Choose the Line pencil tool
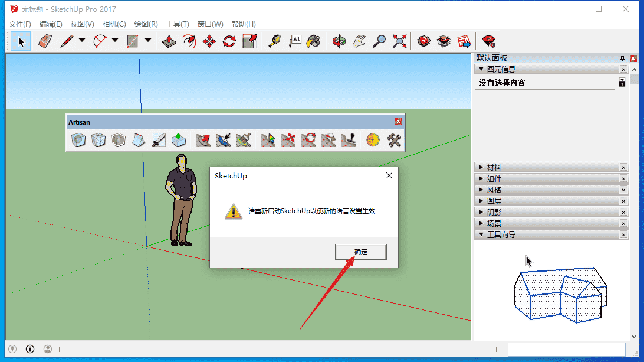Screen dimensions: 644x362 [67, 41]
